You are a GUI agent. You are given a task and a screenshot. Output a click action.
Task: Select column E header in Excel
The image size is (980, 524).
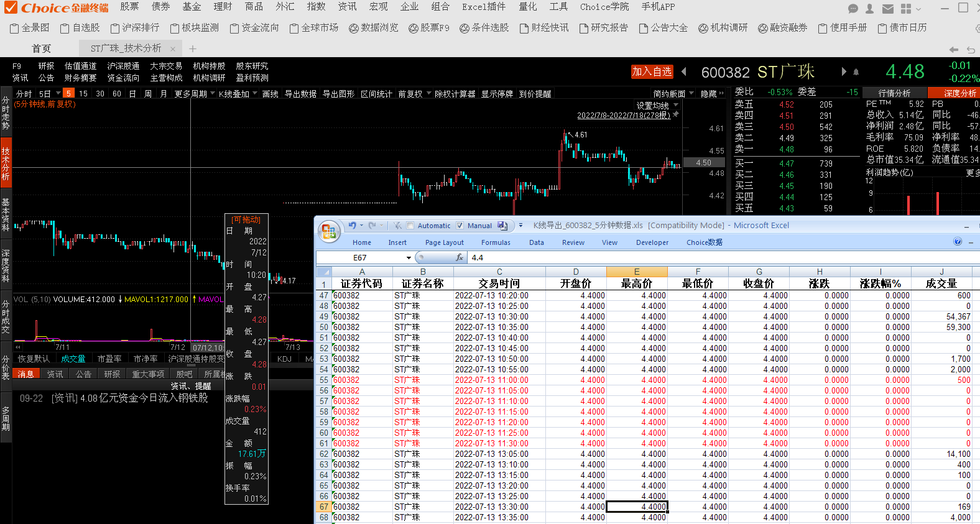tap(637, 272)
